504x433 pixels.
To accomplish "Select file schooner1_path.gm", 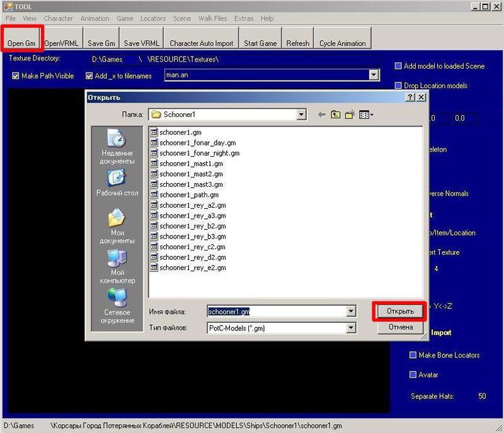I will (185, 194).
